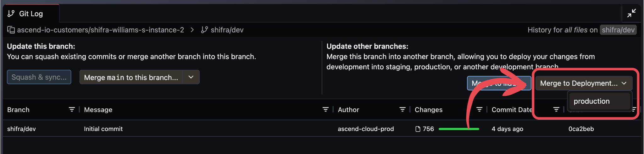Image resolution: width=644 pixels, height=154 pixels.
Task: Click the collapse panel arrows icon
Action: [x=631, y=13]
